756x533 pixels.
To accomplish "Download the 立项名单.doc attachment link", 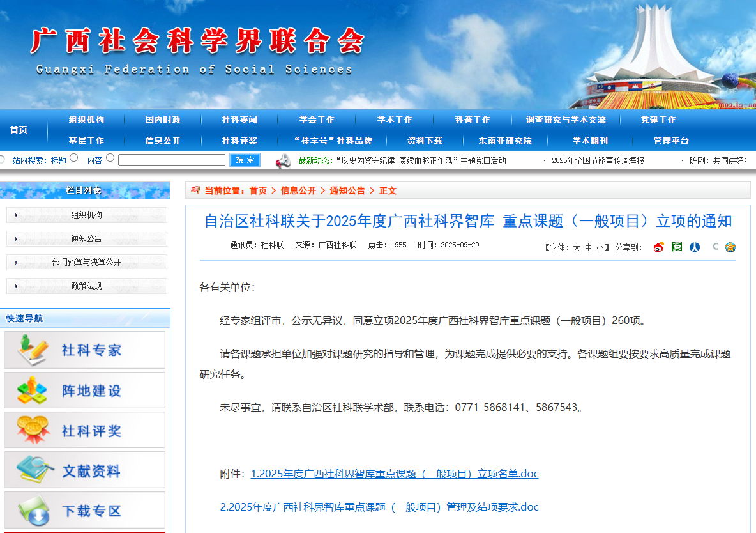I will pos(395,474).
